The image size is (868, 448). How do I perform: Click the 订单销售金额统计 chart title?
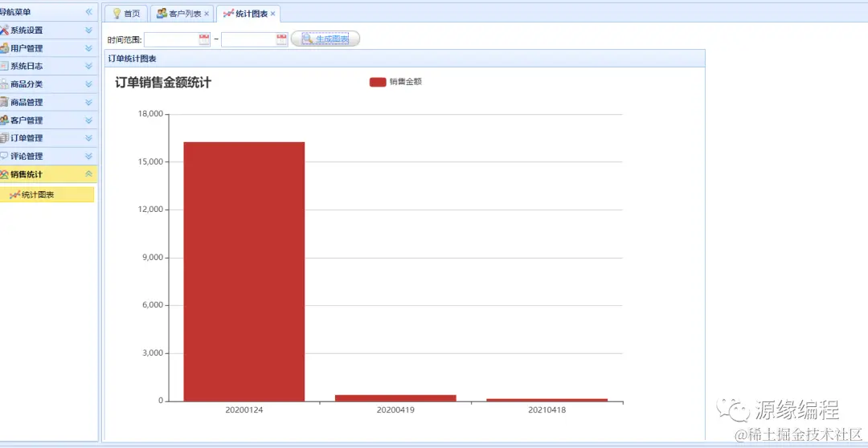pyautogui.click(x=163, y=83)
